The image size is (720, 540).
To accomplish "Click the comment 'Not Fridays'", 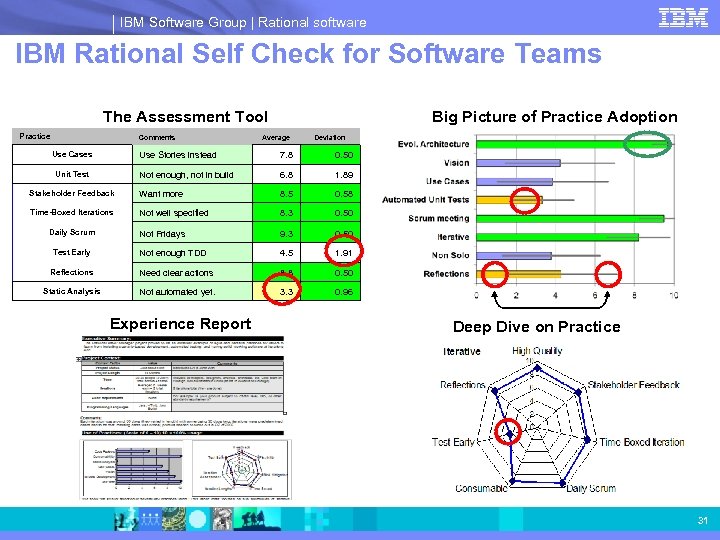I will click(x=162, y=234).
